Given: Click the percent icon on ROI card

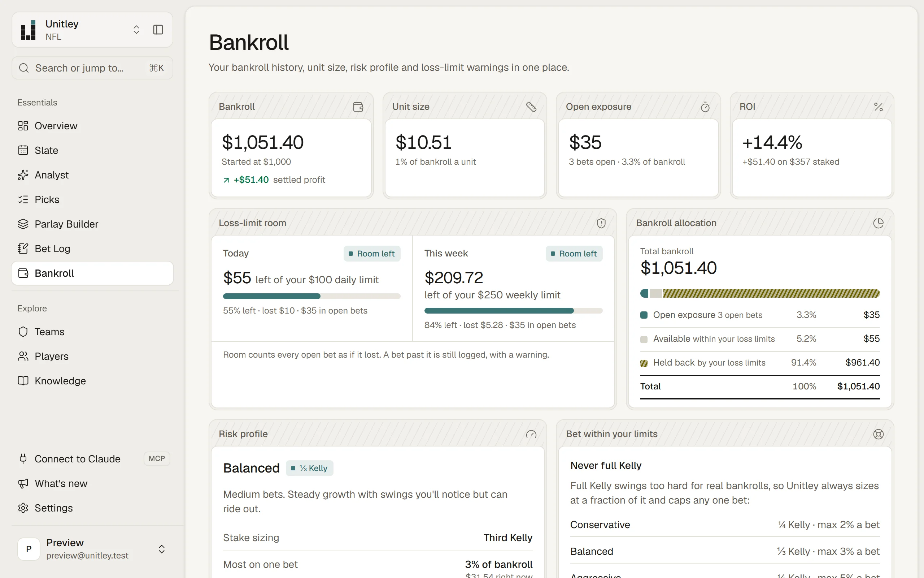Looking at the screenshot, I should point(878,107).
